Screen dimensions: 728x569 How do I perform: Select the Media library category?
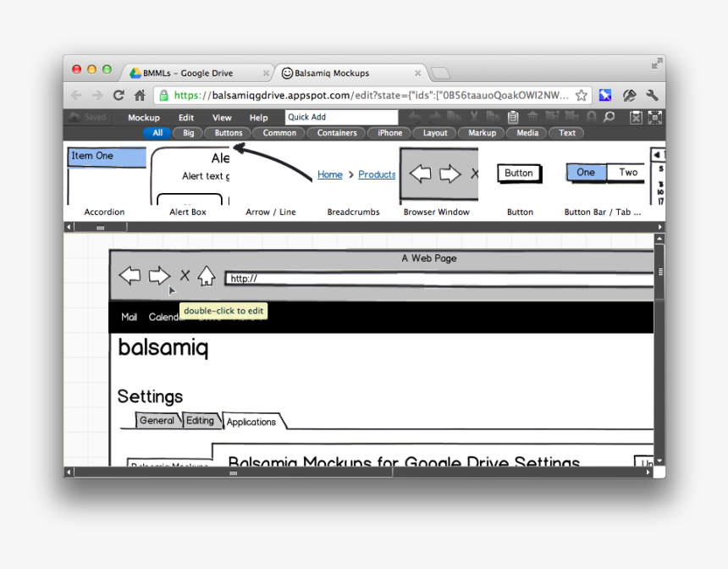click(527, 133)
